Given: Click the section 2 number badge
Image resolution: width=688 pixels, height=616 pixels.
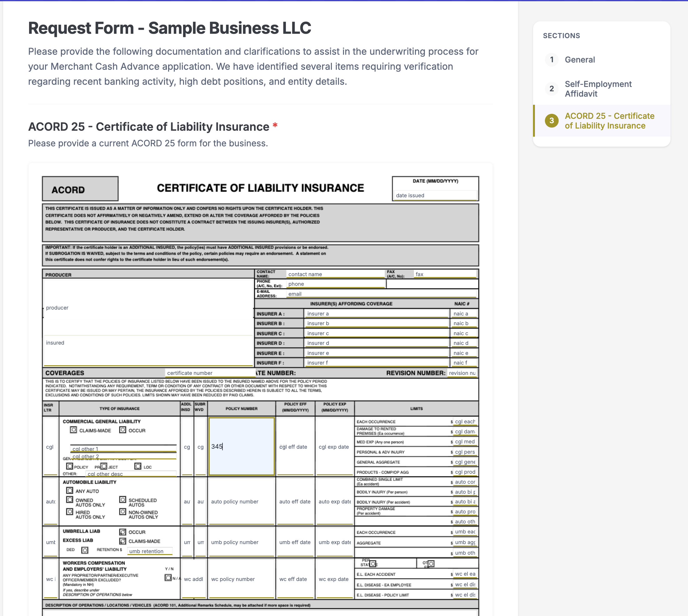Looking at the screenshot, I should 551,89.
